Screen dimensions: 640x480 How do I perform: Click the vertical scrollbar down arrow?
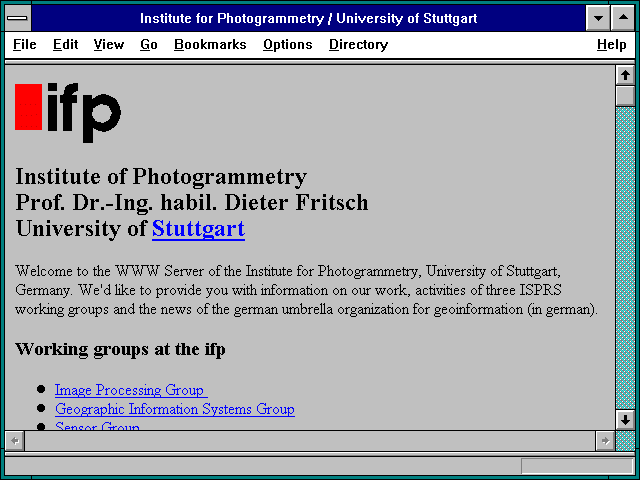(625, 420)
